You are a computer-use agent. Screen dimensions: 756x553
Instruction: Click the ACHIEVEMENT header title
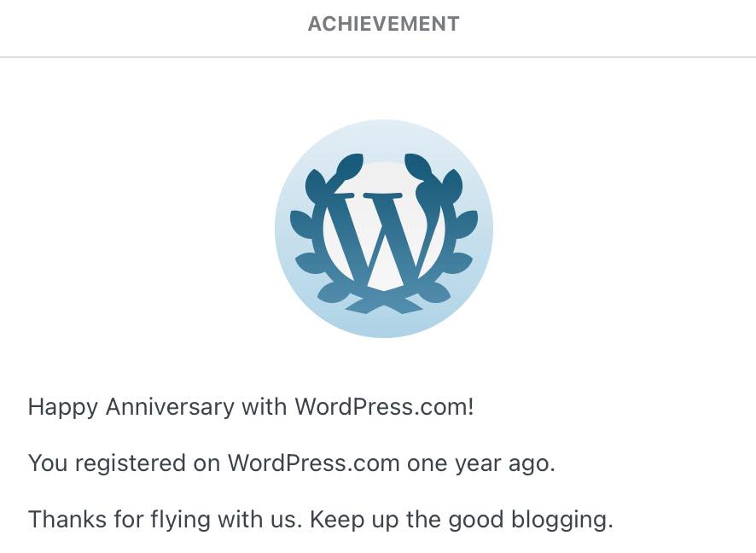tap(383, 24)
